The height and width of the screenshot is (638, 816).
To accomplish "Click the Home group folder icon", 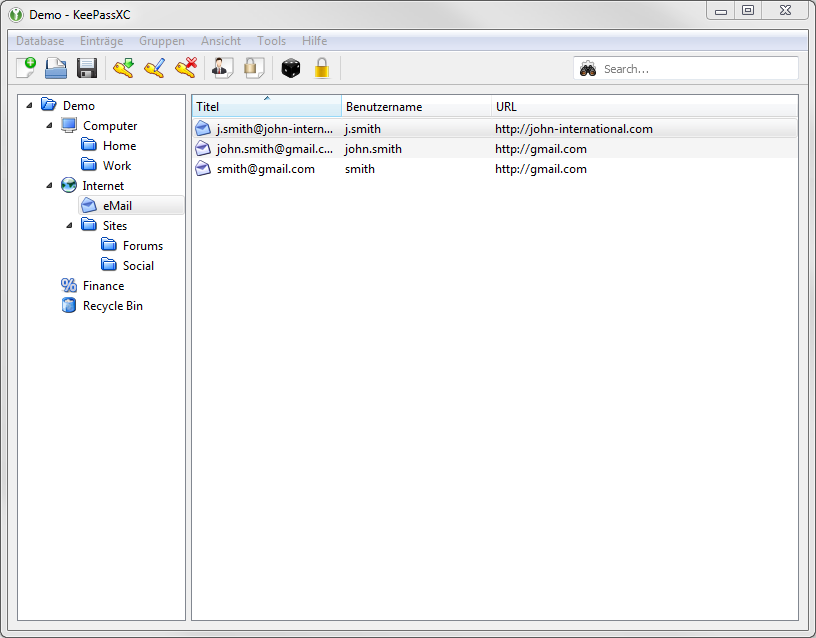I will click(x=89, y=145).
